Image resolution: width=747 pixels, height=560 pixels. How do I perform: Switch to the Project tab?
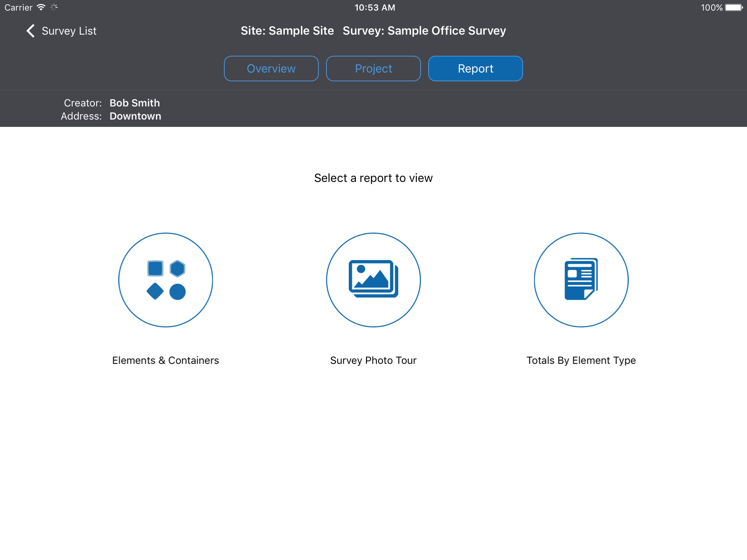pos(373,69)
